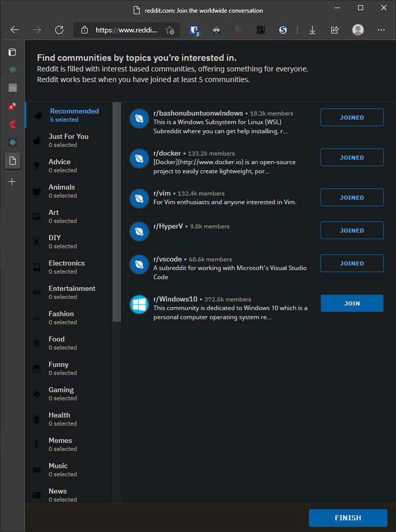Open the Entertainment category

69,292
